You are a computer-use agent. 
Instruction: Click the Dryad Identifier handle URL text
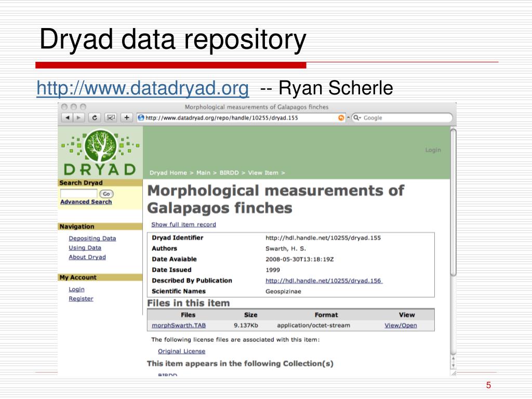coord(323,238)
